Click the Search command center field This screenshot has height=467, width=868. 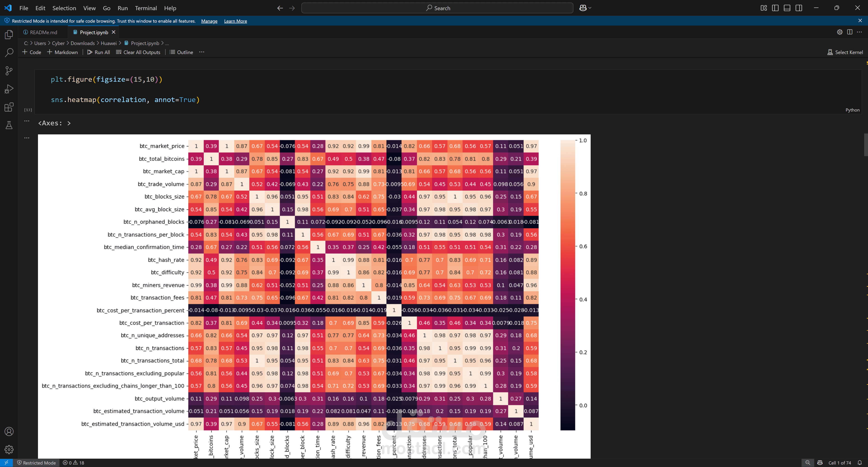(x=437, y=8)
